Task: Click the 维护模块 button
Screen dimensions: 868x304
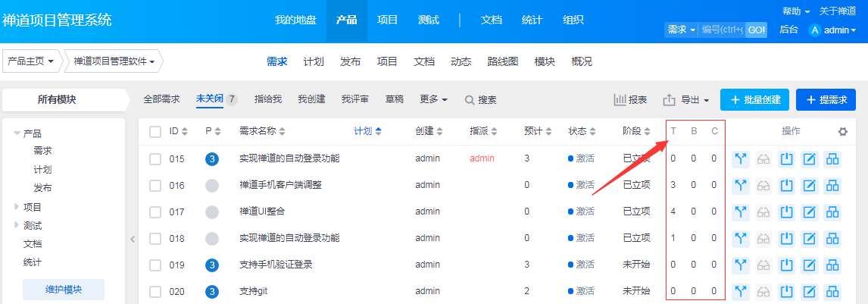Action: tap(64, 289)
